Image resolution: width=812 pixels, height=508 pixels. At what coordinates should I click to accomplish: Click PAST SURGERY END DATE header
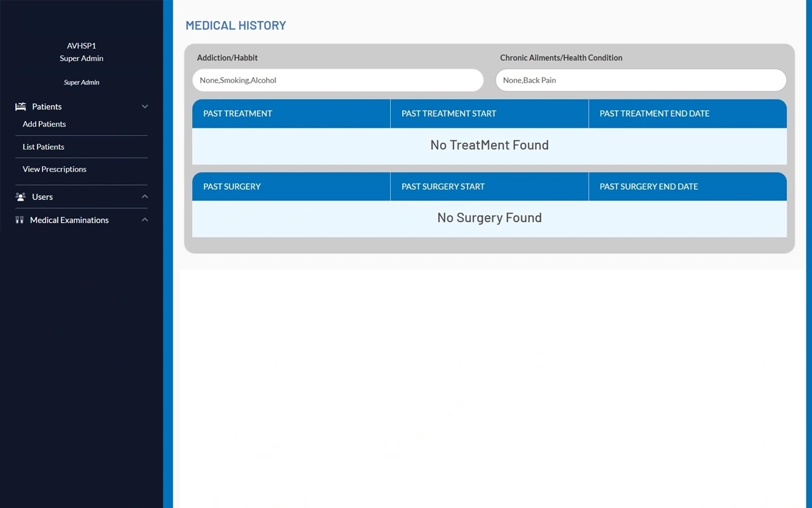pos(648,187)
